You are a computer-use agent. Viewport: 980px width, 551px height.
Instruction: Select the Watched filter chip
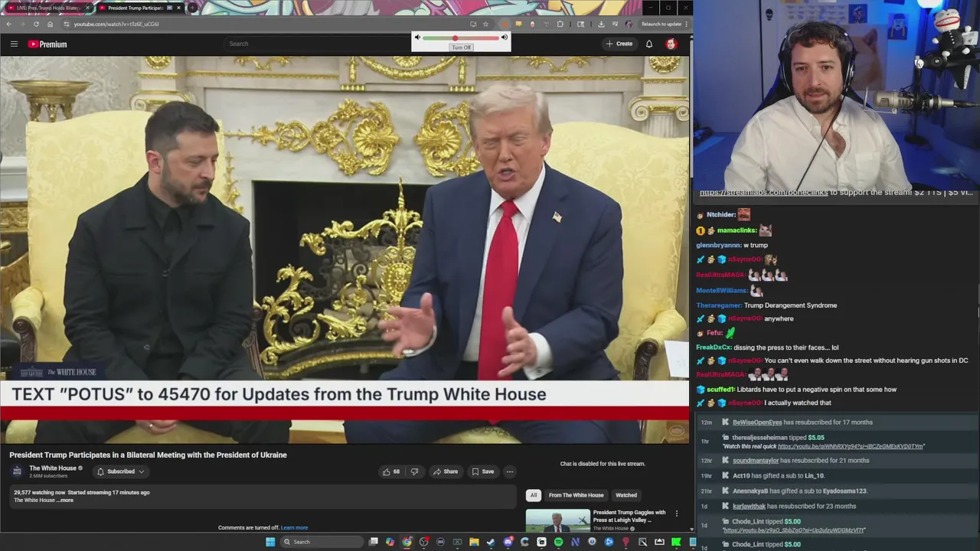626,495
